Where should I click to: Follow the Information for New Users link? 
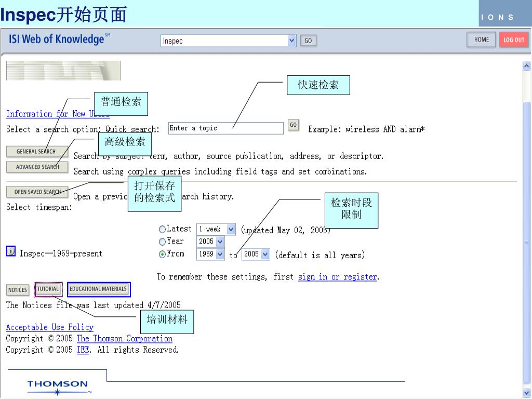58,114
